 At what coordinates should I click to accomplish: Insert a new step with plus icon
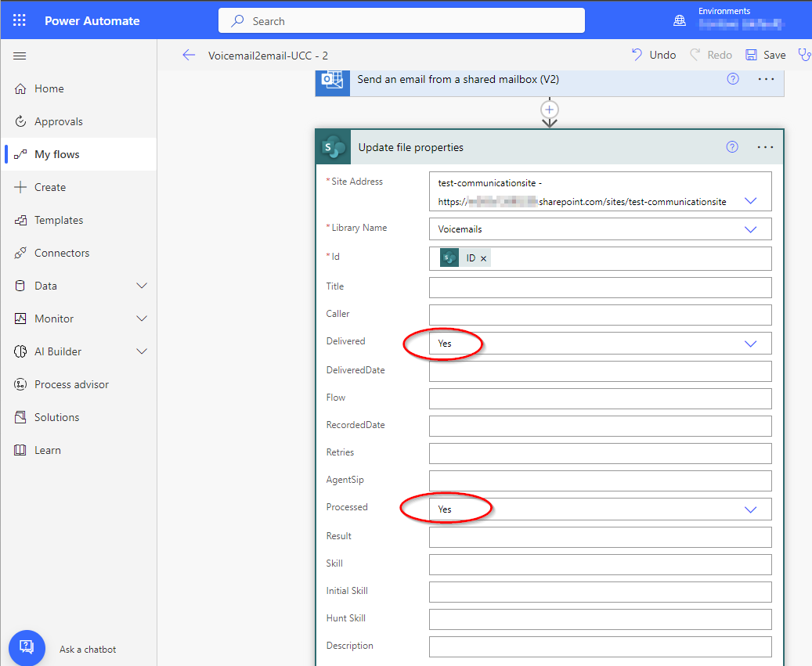pos(550,110)
